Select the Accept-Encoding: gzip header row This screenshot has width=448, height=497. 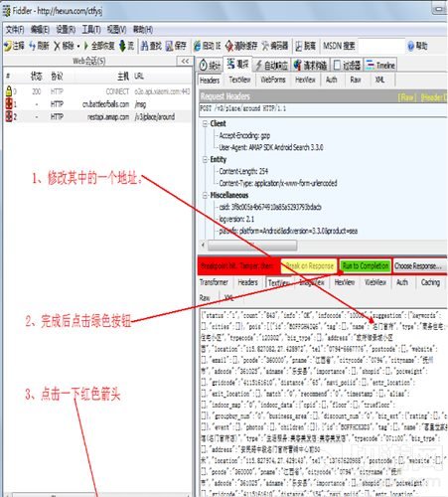[244, 135]
